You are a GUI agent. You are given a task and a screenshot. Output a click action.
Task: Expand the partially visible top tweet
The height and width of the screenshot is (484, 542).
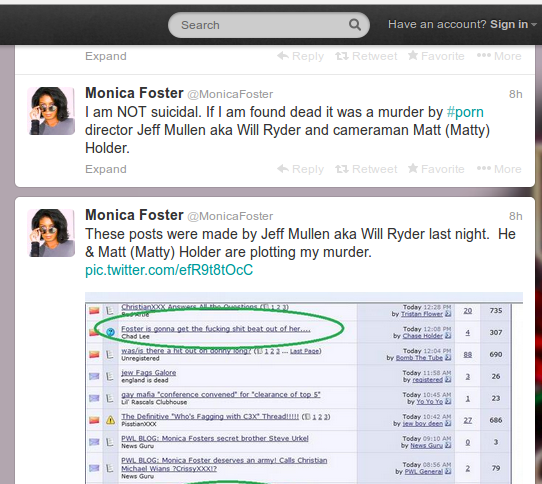click(106, 56)
